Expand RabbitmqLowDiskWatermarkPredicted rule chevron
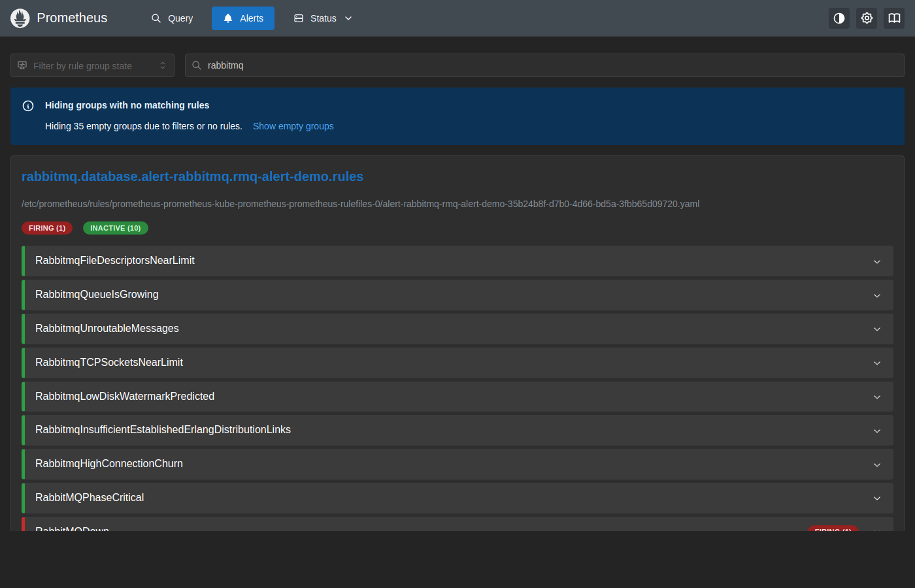Image resolution: width=915 pixels, height=588 pixels. pos(877,397)
